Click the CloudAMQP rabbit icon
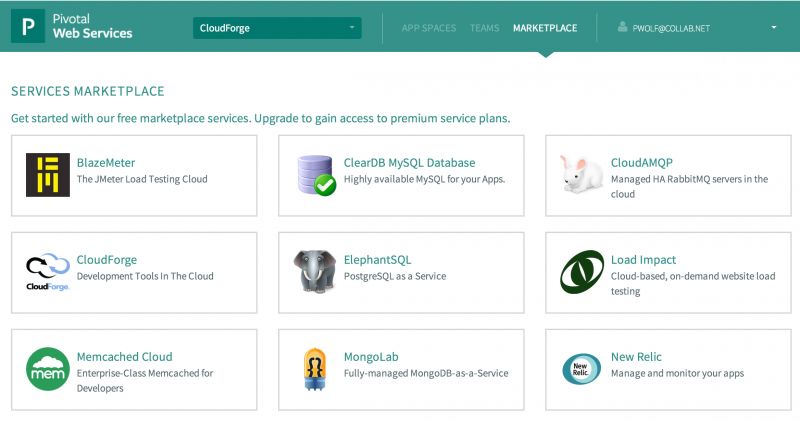 coord(581,175)
